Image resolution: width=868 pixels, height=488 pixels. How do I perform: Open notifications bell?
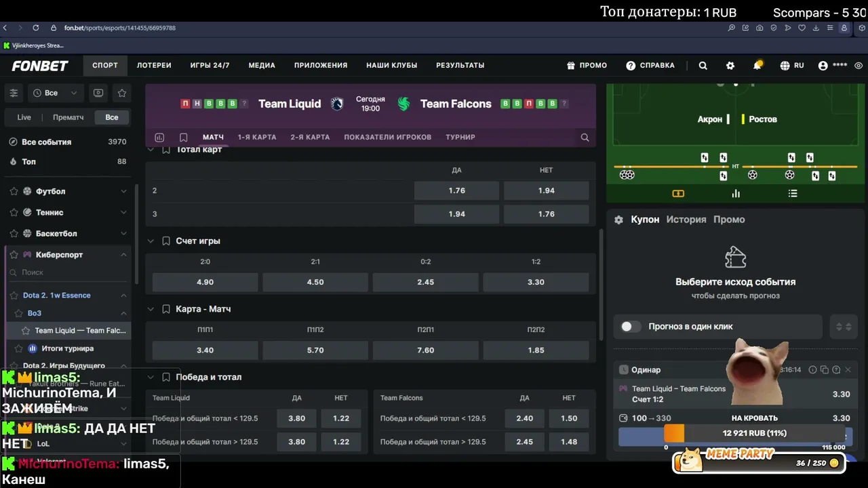[757, 65]
